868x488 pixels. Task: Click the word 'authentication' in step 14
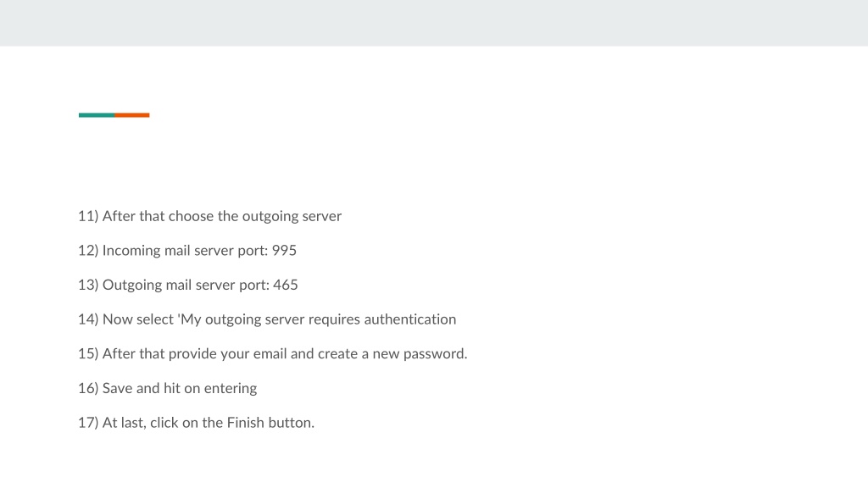(410, 319)
